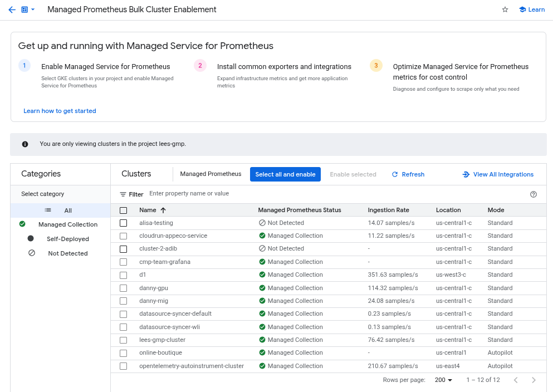This screenshot has height=392, width=553.
Task: Select the All category in the sidebar
Action: click(x=67, y=210)
